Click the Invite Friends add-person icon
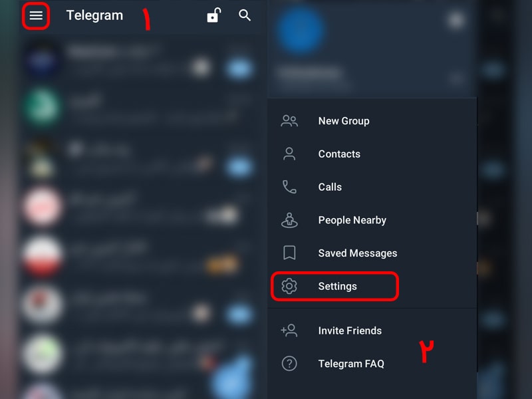This screenshot has height=399, width=532. (x=289, y=331)
